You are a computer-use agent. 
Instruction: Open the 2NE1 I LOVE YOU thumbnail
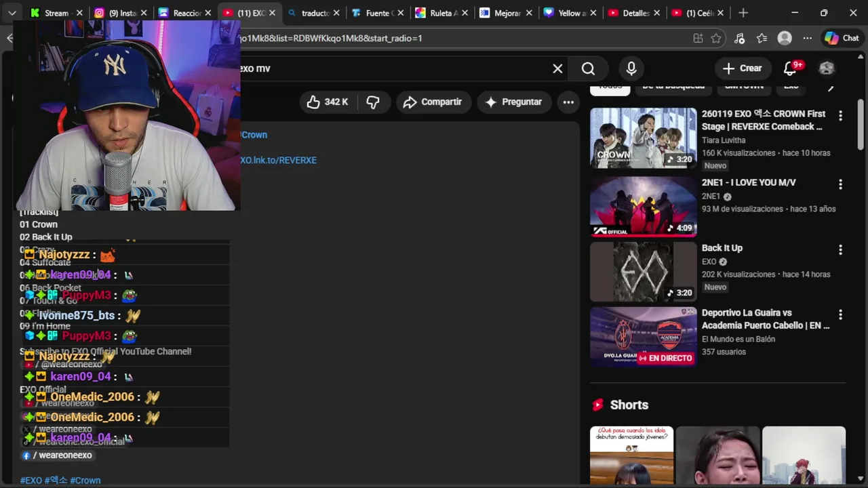tap(643, 207)
